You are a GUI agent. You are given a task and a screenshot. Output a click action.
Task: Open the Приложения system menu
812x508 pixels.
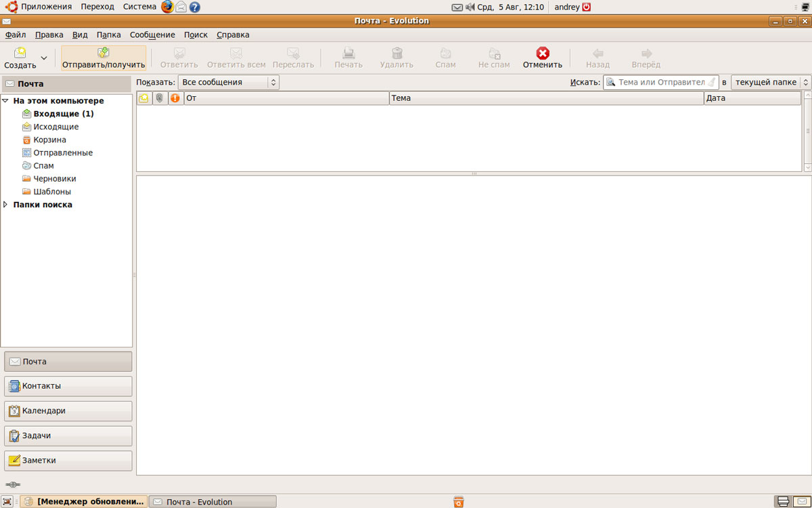[46, 7]
